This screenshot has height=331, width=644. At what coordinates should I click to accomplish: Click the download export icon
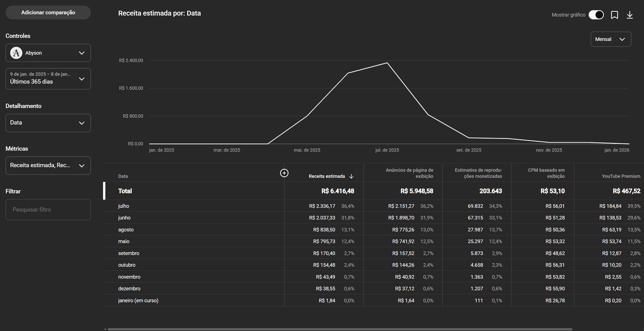click(630, 15)
